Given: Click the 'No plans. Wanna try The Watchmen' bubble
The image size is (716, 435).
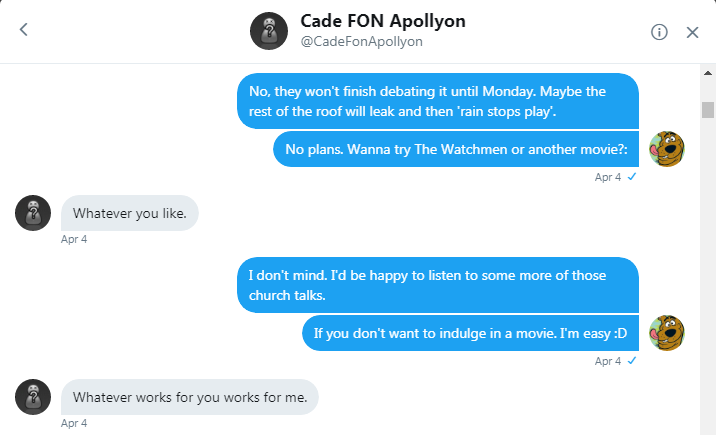Looking at the screenshot, I should [457, 149].
